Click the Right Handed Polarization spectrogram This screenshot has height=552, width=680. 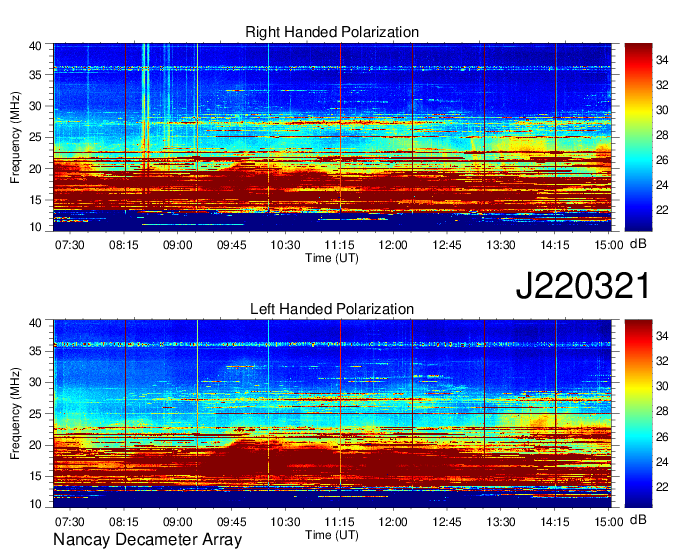pos(332,137)
